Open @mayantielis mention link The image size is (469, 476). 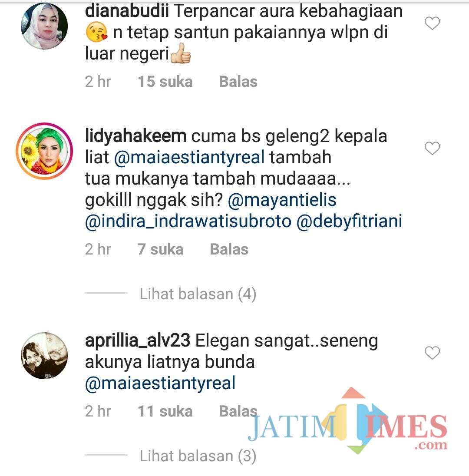[282, 200]
